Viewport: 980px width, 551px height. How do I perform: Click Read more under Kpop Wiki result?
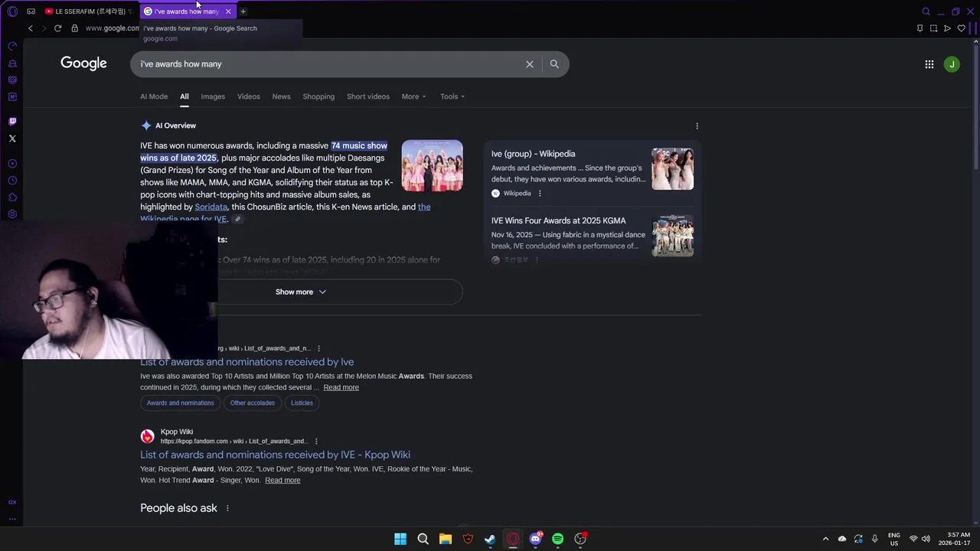(283, 480)
